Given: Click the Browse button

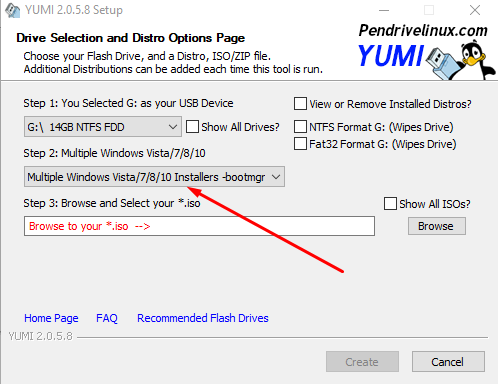Looking at the screenshot, I should 437,226.
